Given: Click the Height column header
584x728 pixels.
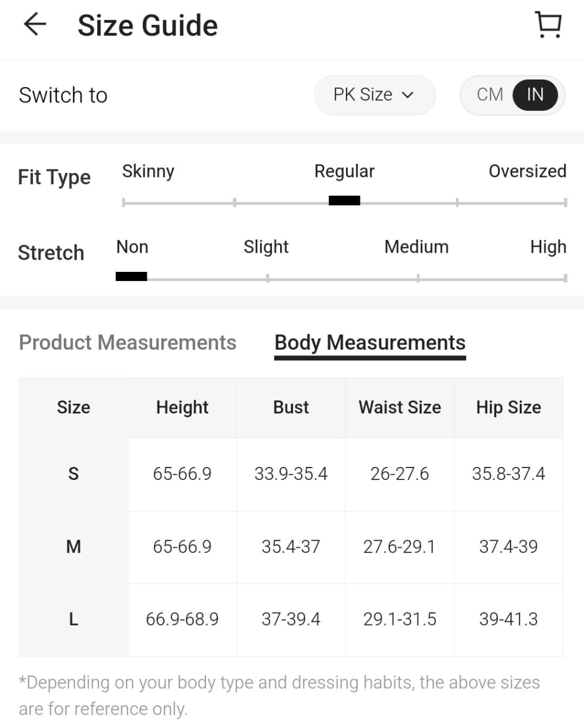Looking at the screenshot, I should point(182,407).
